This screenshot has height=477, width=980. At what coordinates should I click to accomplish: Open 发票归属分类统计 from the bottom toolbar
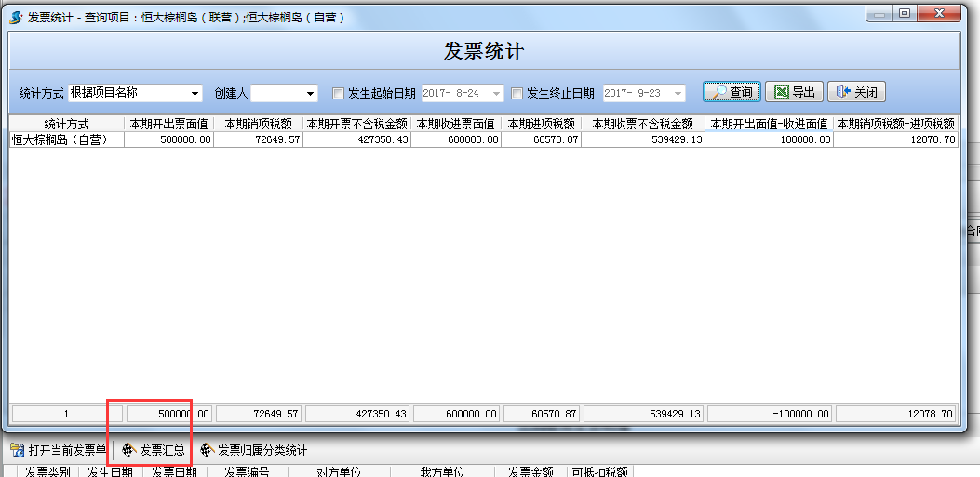point(253,451)
